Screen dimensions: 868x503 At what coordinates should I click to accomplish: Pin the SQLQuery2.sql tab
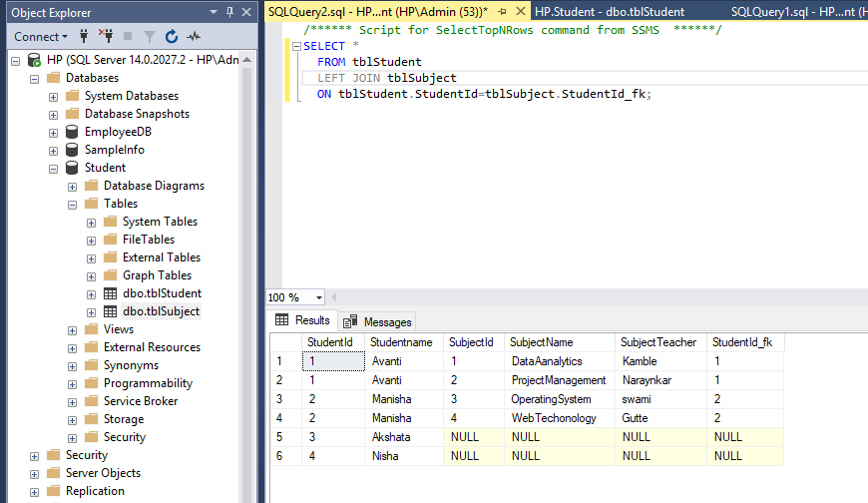[502, 12]
